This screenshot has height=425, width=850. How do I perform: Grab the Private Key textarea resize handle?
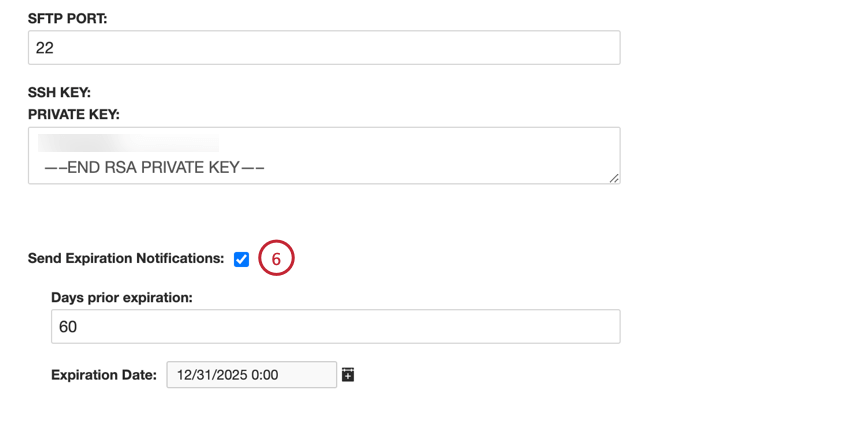(x=614, y=178)
